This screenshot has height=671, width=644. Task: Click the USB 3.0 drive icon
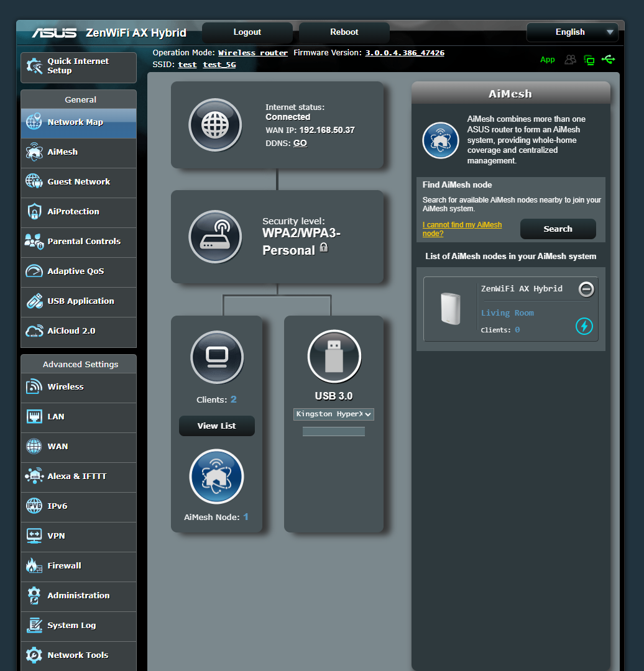point(334,356)
